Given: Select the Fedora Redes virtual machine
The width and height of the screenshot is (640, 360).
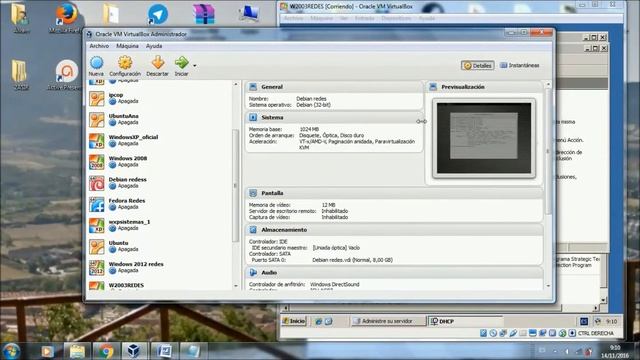Looking at the screenshot, I should coord(160,204).
